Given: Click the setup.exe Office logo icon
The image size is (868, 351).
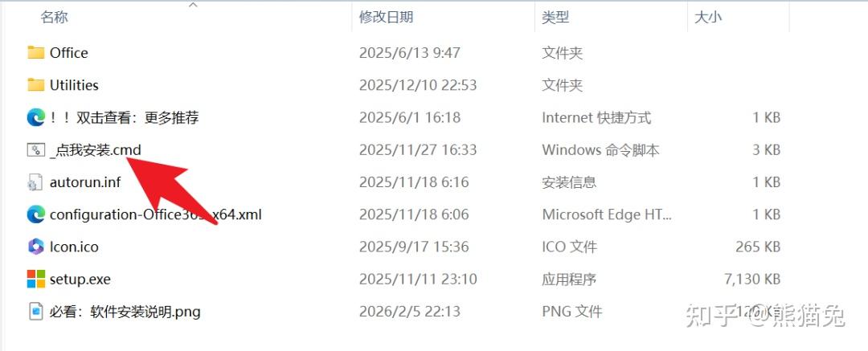Looking at the screenshot, I should (x=35, y=280).
